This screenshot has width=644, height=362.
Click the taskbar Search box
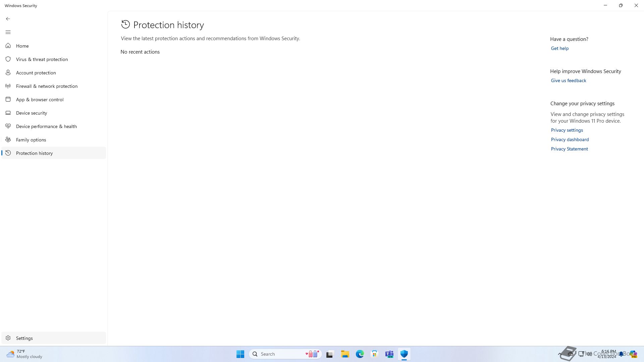coord(285,354)
